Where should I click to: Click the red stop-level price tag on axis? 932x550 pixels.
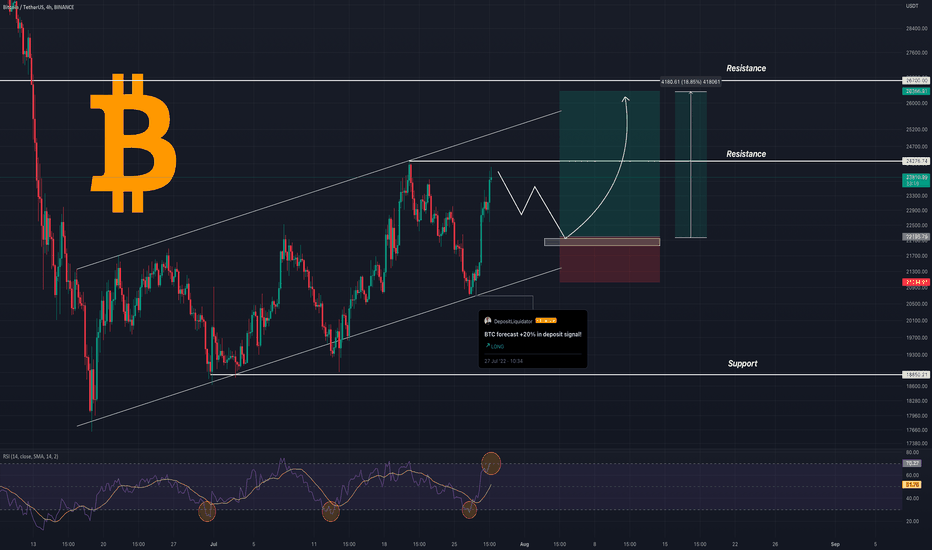point(916,282)
